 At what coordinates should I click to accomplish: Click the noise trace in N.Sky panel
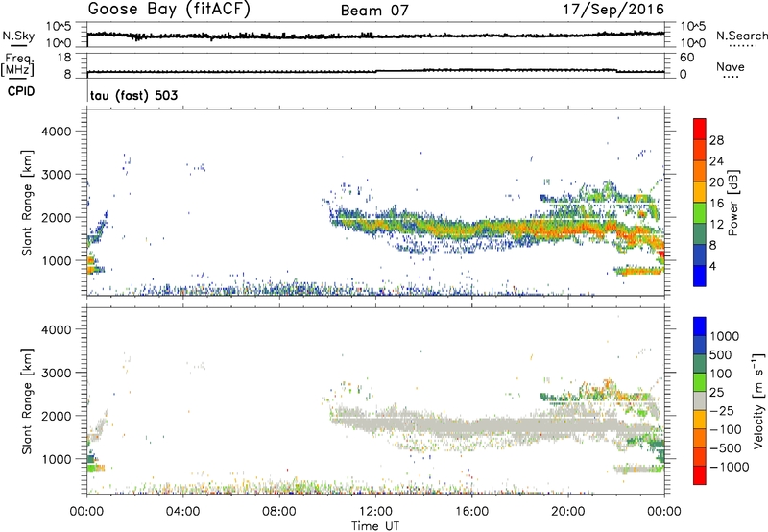click(375, 36)
